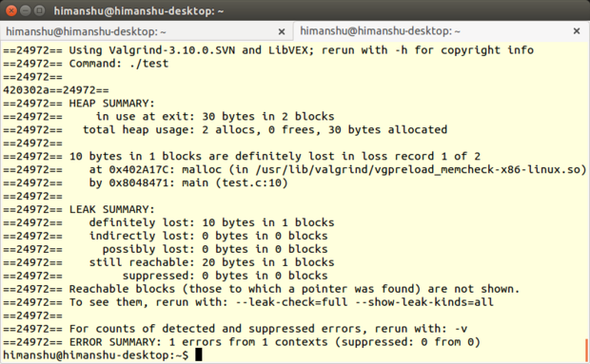The width and height of the screenshot is (590, 364).
Task: Click the orange scrollbar at right edge
Action: pyautogui.click(x=587, y=350)
